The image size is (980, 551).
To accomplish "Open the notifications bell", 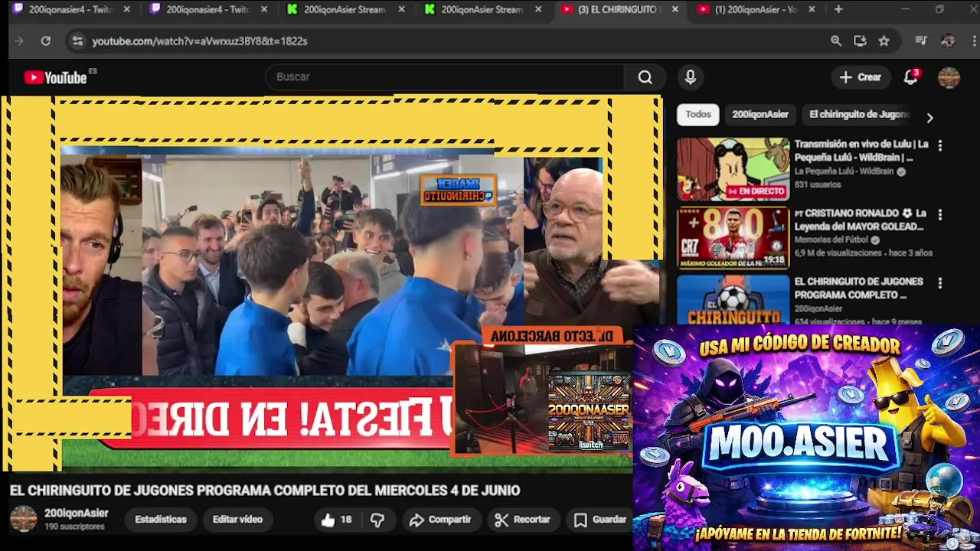I will point(910,77).
